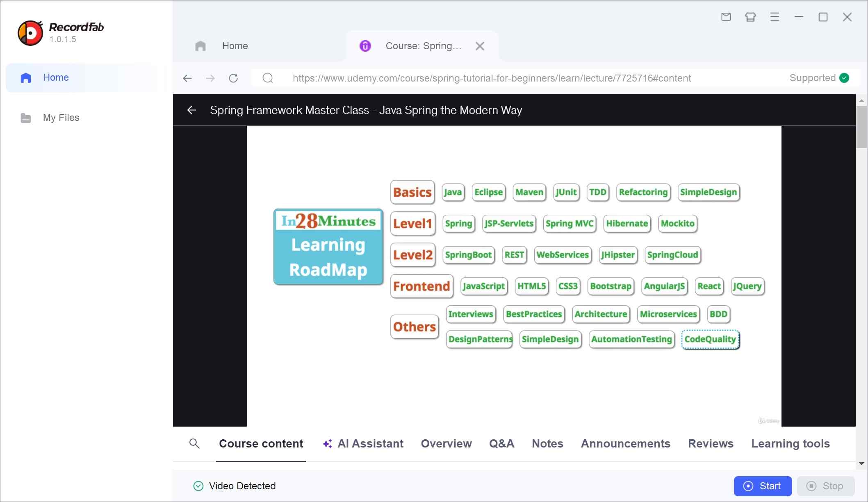Click the AI Assistant sparkle icon
This screenshot has height=502, width=868.
click(326, 444)
